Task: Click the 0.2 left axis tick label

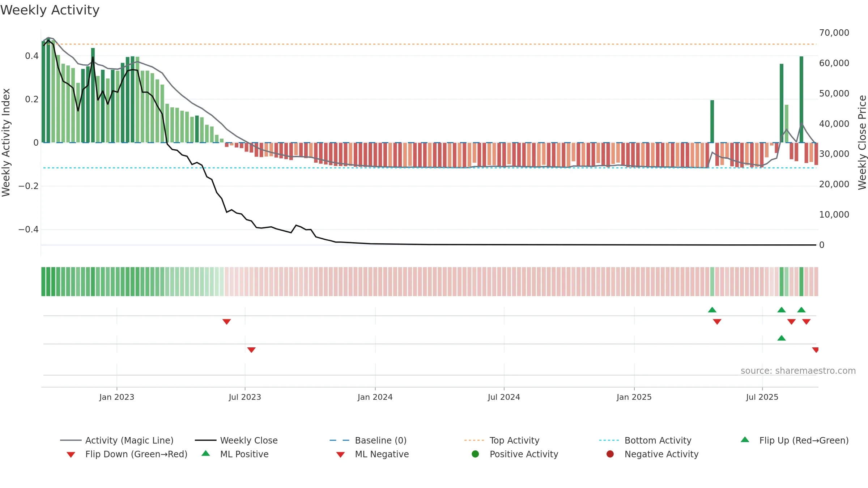Action: click(32, 99)
